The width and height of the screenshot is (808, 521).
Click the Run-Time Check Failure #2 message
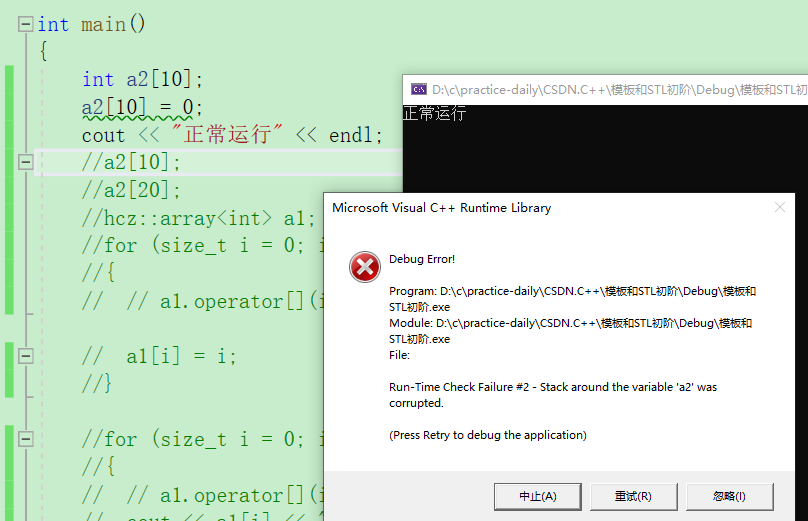coord(553,395)
